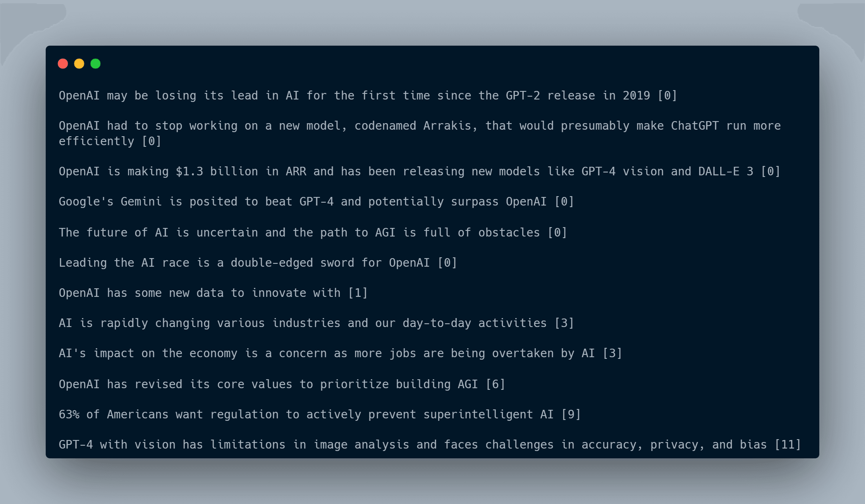
Task: Click the "63%" statistic text
Action: point(69,414)
